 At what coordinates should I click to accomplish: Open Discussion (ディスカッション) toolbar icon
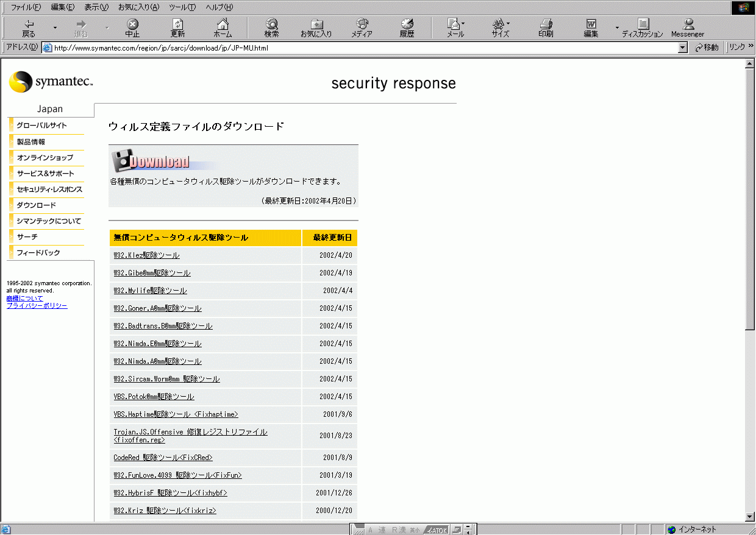(x=643, y=28)
